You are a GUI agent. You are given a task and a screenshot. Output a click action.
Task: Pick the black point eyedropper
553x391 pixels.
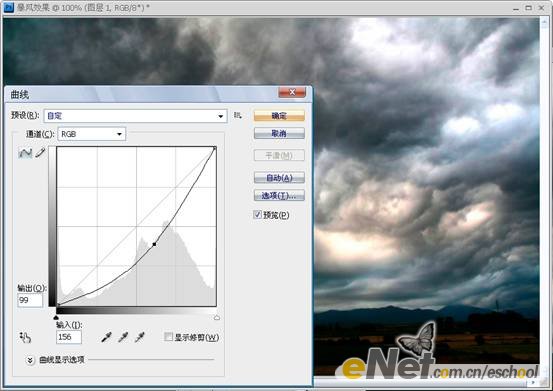click(x=107, y=337)
